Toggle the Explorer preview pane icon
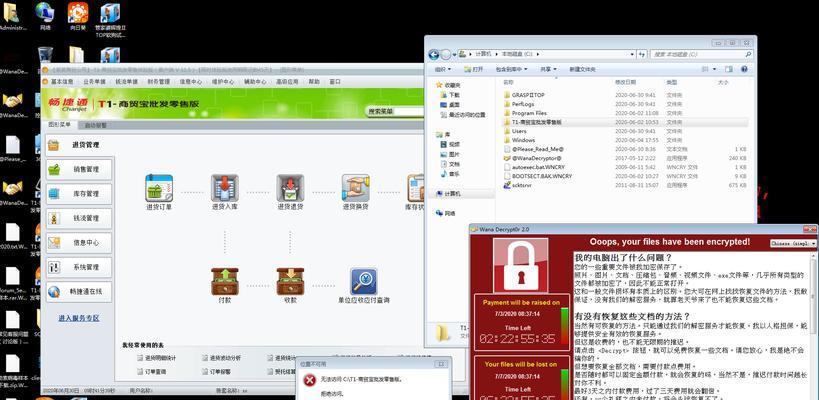 (x=729, y=69)
